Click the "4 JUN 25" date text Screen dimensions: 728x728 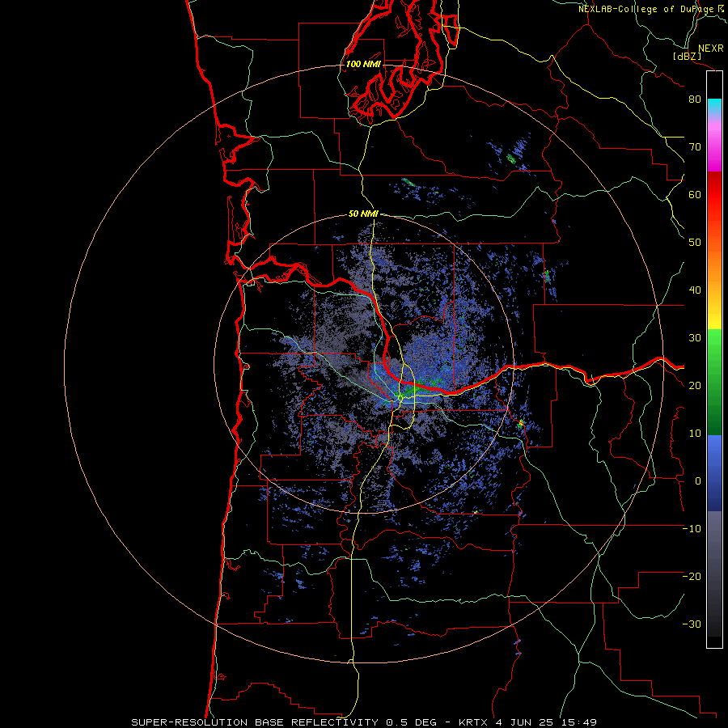(x=524, y=722)
